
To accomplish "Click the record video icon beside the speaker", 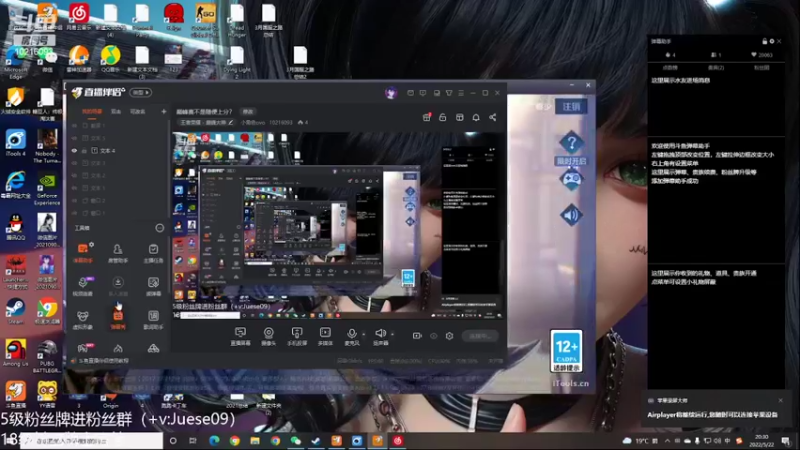I will 417,336.
